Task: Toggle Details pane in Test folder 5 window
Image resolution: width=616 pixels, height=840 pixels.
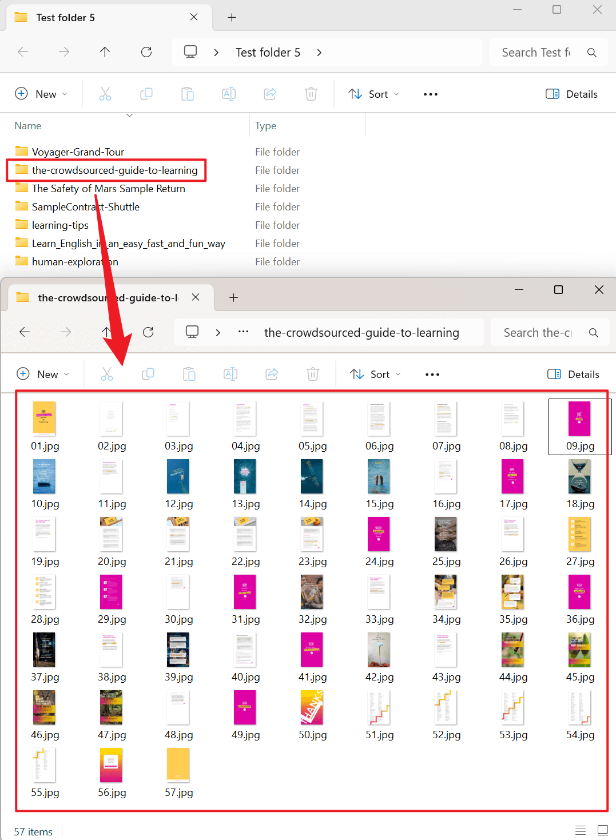Action: click(571, 94)
